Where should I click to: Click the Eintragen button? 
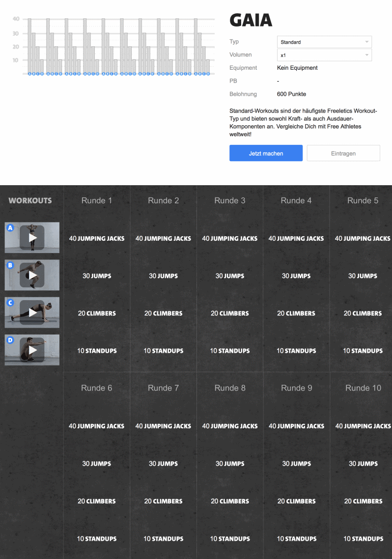click(343, 153)
